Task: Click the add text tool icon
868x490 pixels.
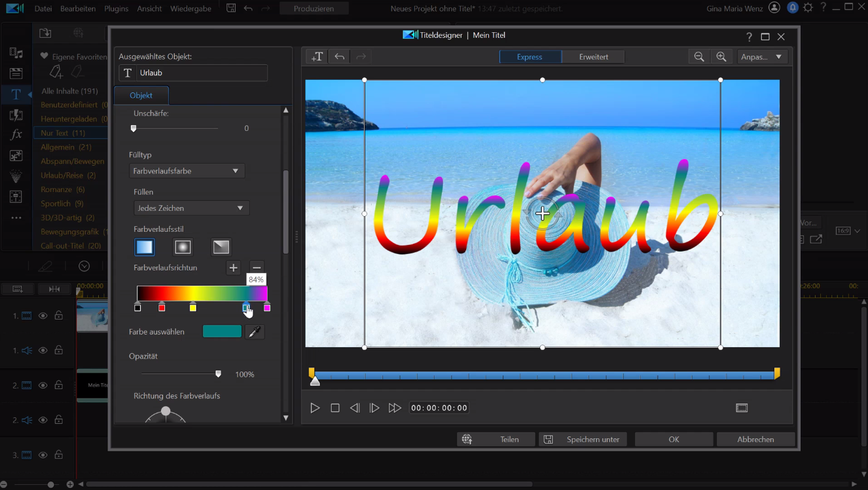Action: click(317, 57)
